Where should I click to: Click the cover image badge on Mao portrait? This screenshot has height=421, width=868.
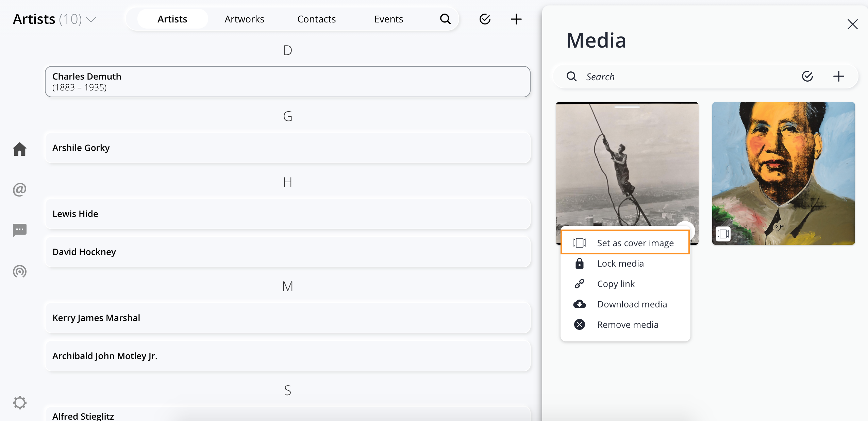pos(723,234)
